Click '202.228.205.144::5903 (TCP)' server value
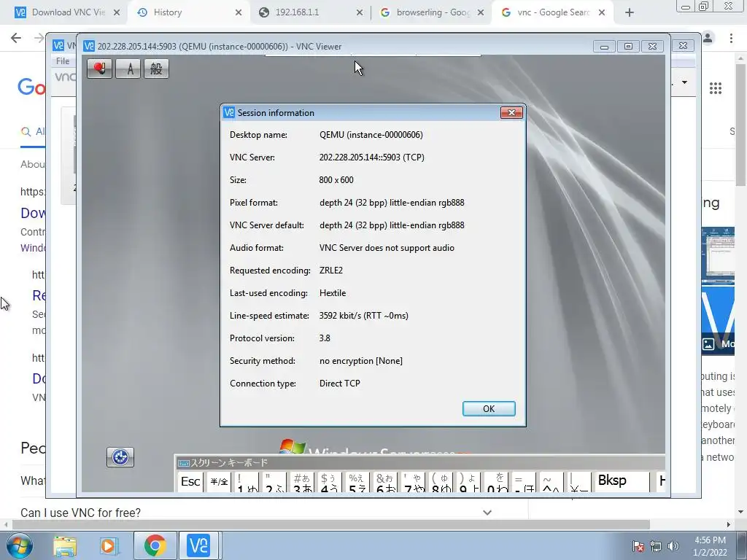The width and height of the screenshot is (747, 560). pyautogui.click(x=371, y=157)
